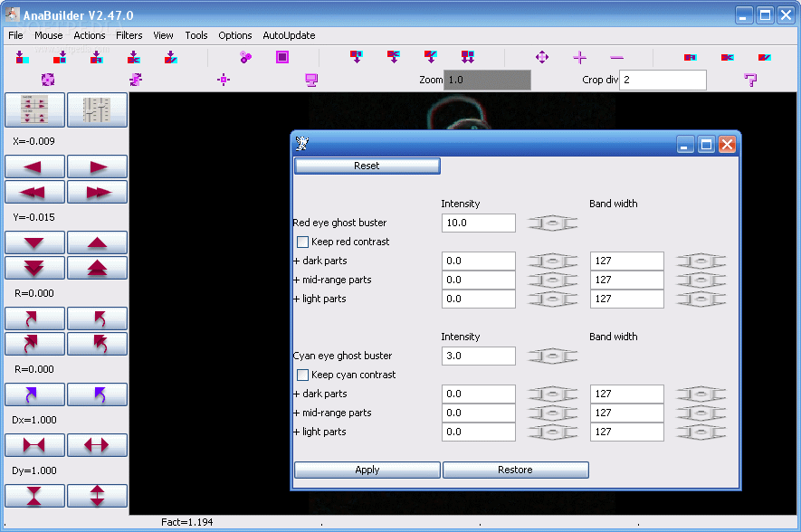Click the Fact=1.194 status text
This screenshot has height=532, width=801.
click(187, 522)
